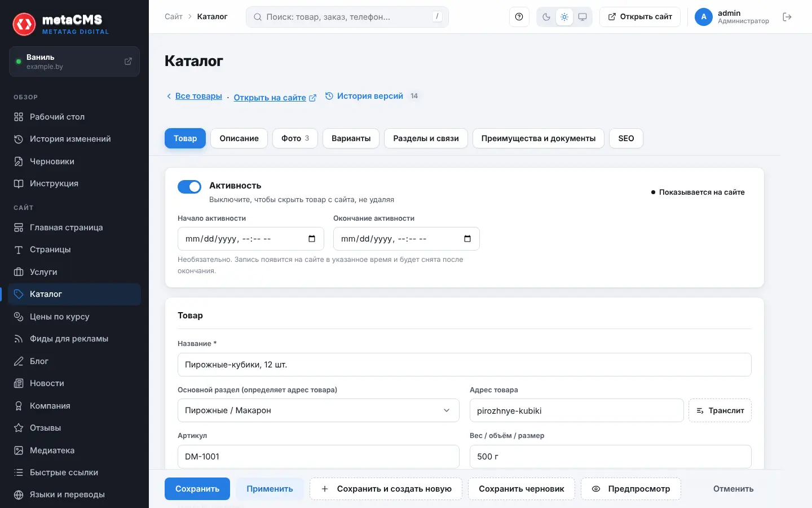Click Сохранить черновик button

522,489
